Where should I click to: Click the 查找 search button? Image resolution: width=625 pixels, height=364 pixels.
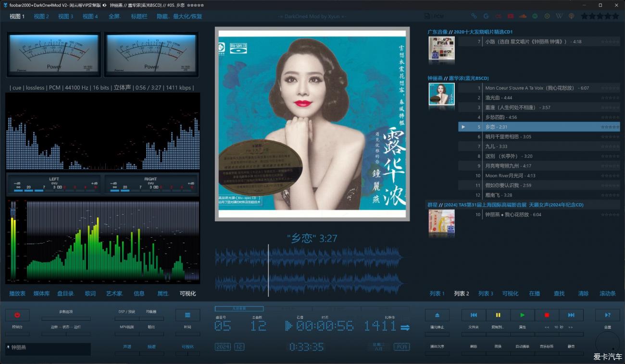tap(559, 293)
